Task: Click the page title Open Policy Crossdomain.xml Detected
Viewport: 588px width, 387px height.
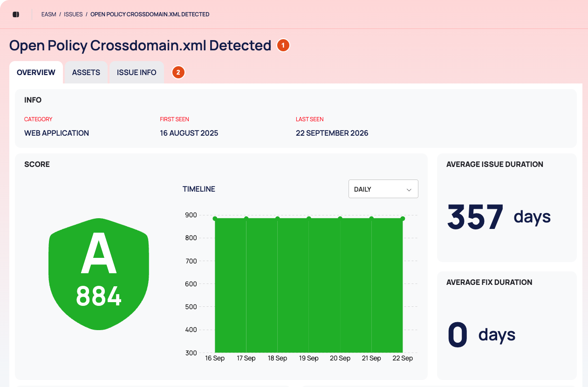Action: pyautogui.click(x=140, y=45)
